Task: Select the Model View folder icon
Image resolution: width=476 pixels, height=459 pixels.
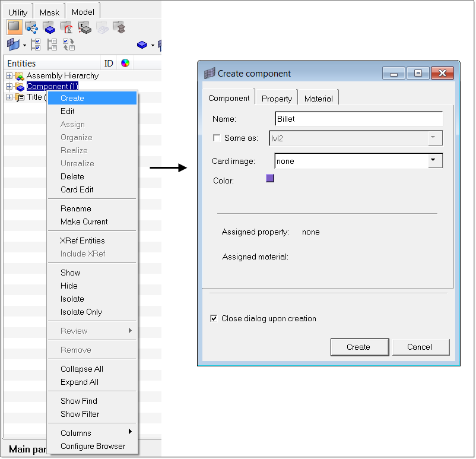Action: pyautogui.click(x=14, y=27)
